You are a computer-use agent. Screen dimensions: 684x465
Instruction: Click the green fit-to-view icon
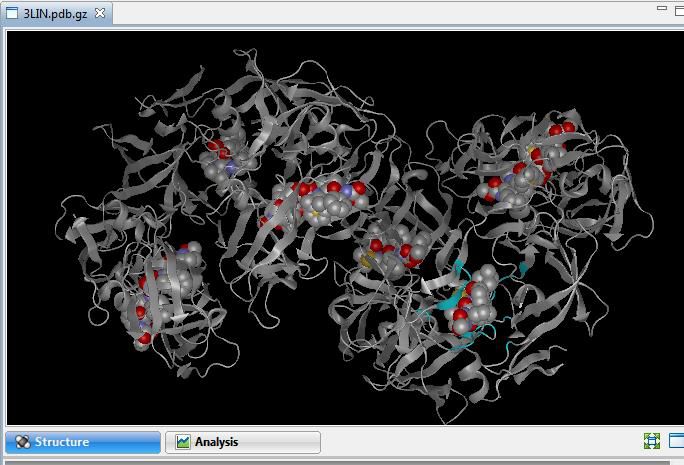coord(652,441)
